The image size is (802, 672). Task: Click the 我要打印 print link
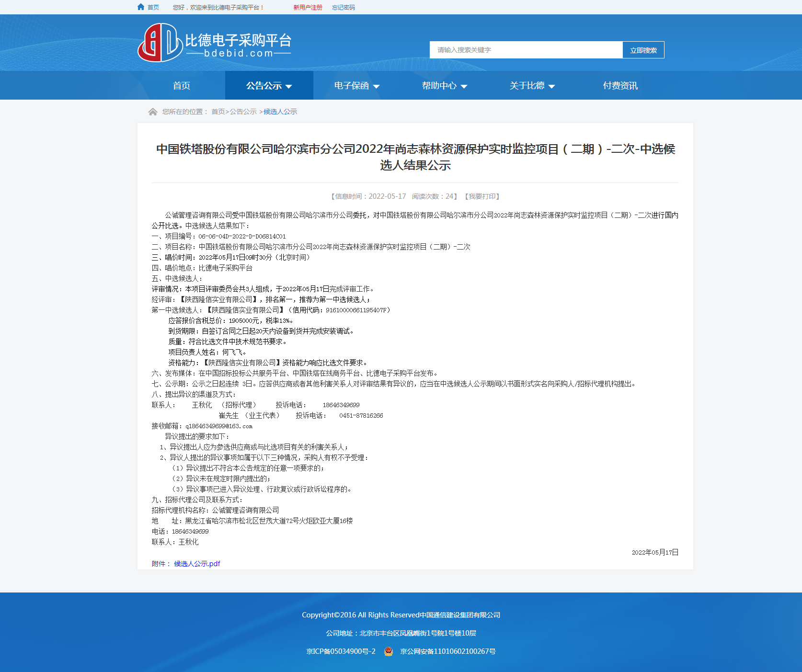click(482, 196)
